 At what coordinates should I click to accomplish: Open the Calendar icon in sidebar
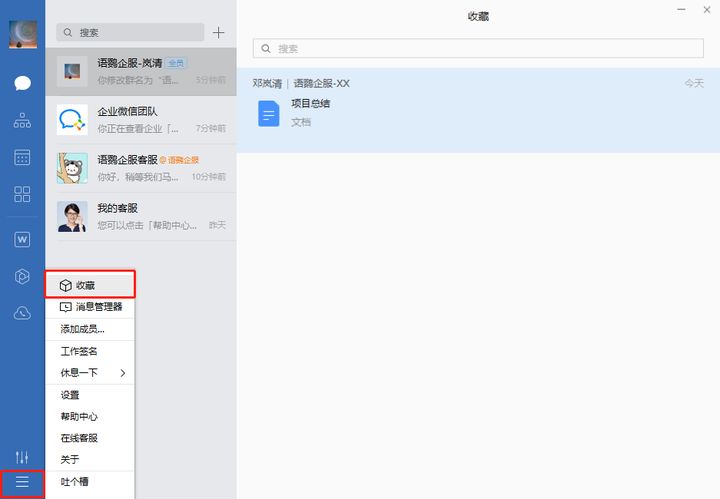[22, 158]
